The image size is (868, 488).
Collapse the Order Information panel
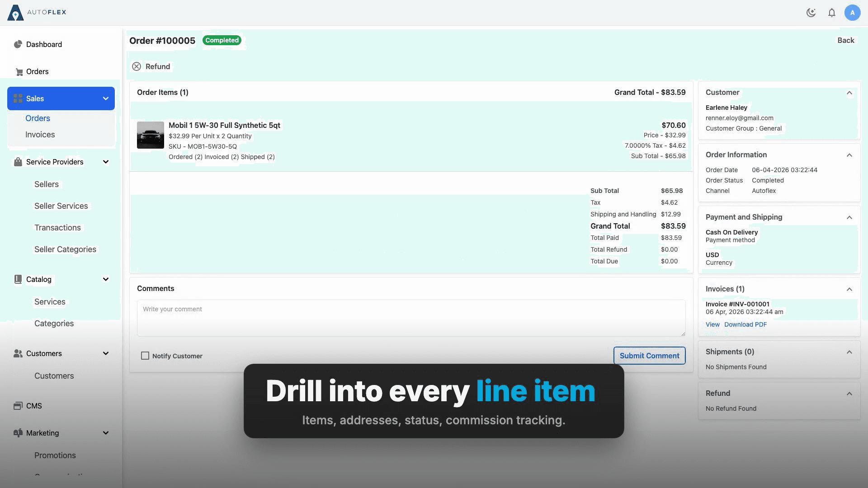click(x=849, y=155)
